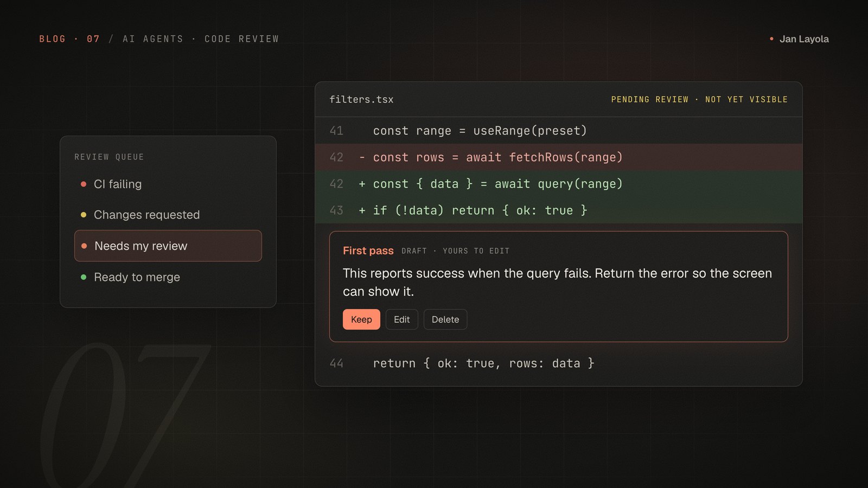Click the 'BLOG · 07' breadcrumb text
Image resolution: width=868 pixels, height=488 pixels.
pos(69,39)
